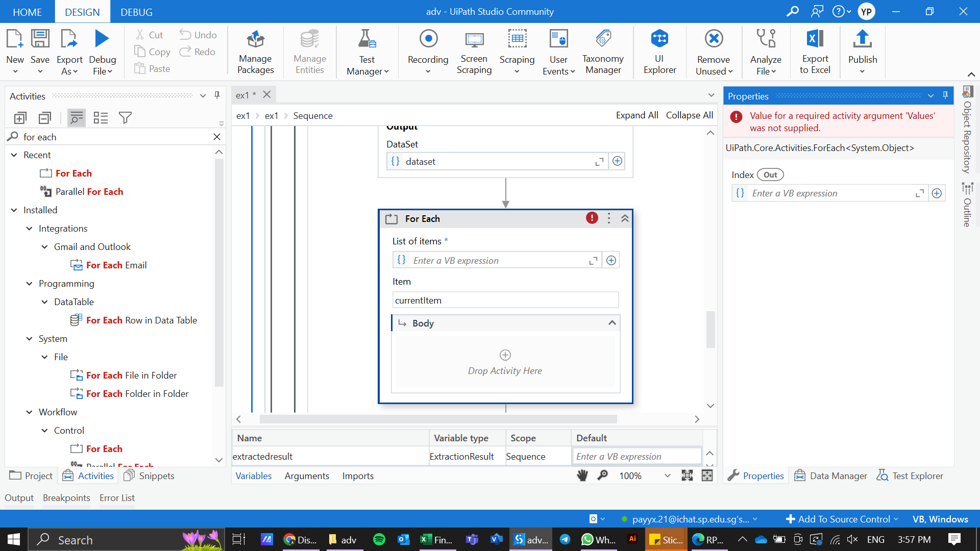Click Collapse All link
Viewport: 980px width, 551px height.
pyautogui.click(x=690, y=115)
